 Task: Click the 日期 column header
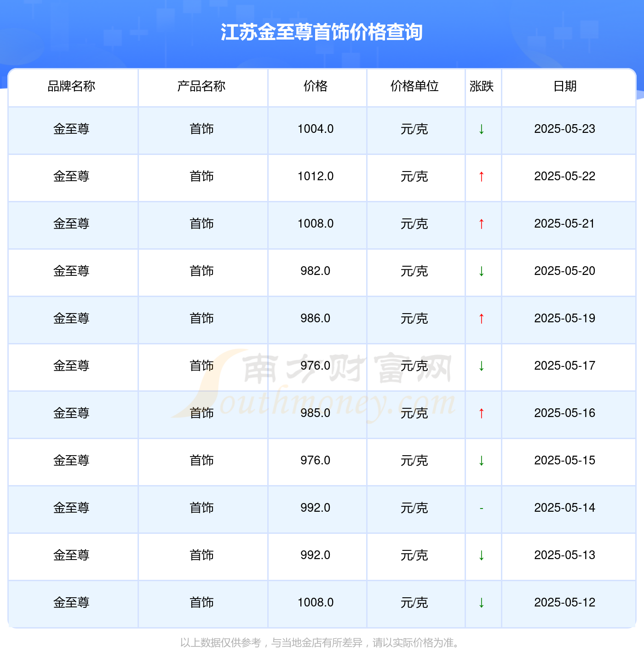(x=565, y=86)
